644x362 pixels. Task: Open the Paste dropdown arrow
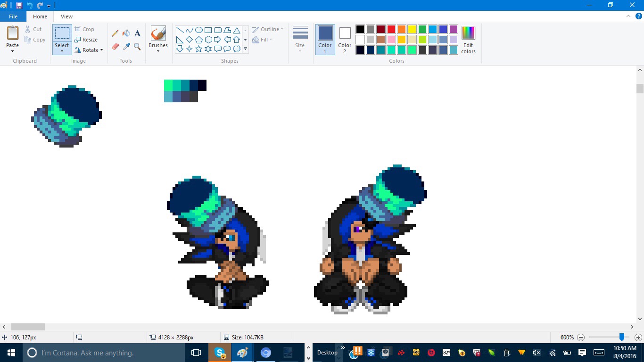(x=13, y=51)
